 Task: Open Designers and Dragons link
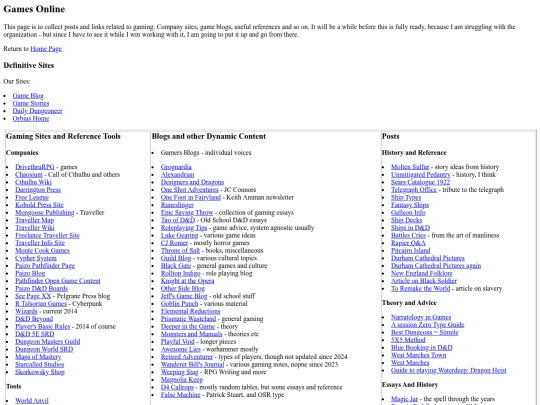pyautogui.click(x=192, y=182)
